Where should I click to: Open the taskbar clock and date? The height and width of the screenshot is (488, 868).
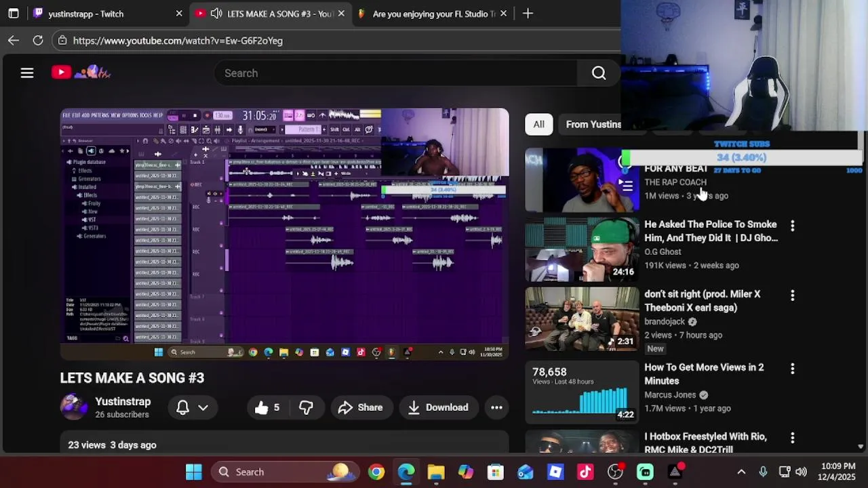[838, 472]
